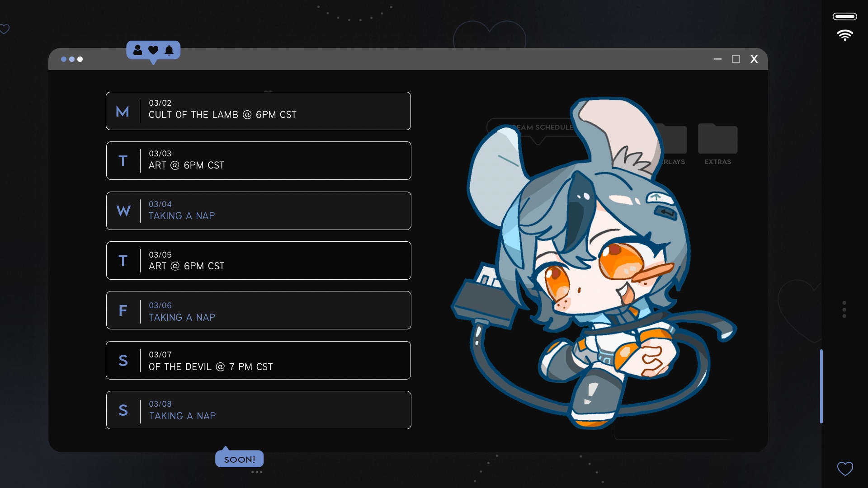Click the person icon in blue bubble
Screen dimensions: 868x488
coord(138,50)
